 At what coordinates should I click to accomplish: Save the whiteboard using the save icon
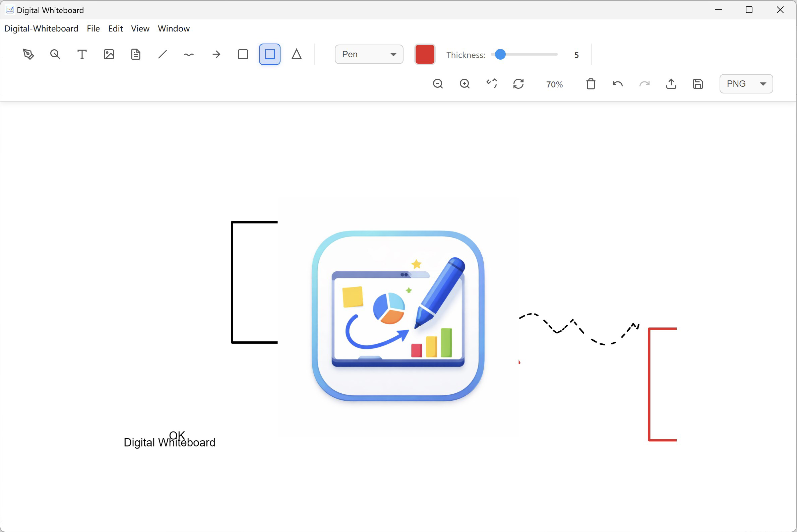pos(698,84)
